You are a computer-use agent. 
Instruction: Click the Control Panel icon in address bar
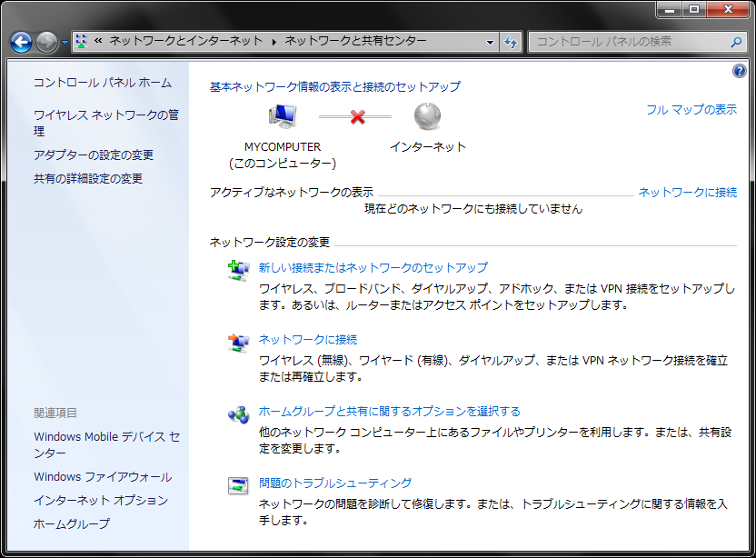pyautogui.click(x=82, y=42)
